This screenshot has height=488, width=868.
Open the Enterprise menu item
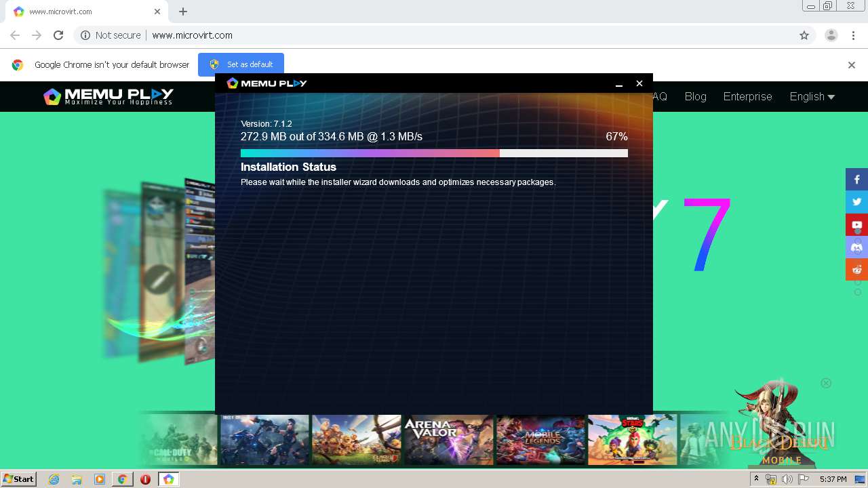tap(747, 96)
